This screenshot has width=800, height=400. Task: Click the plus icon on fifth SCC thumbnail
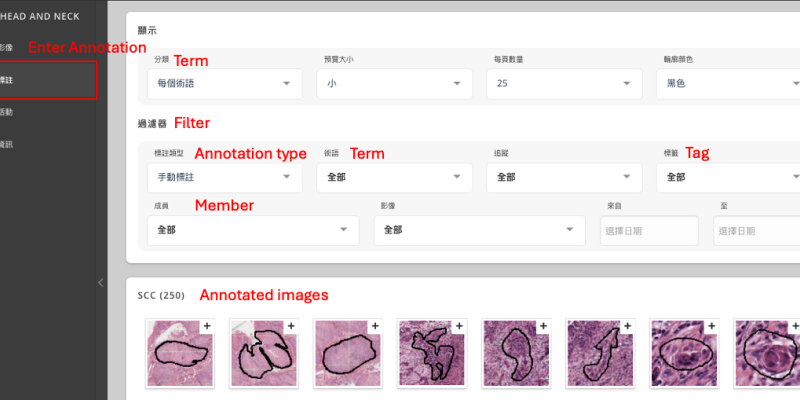pyautogui.click(x=543, y=326)
